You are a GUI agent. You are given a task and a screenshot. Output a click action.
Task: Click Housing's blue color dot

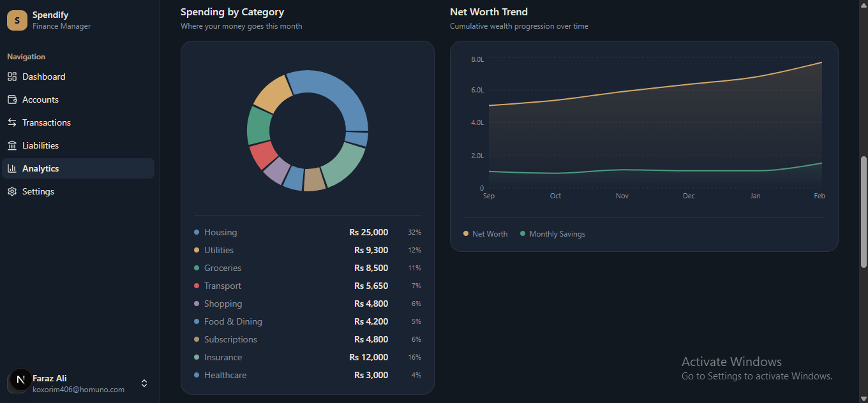point(197,232)
